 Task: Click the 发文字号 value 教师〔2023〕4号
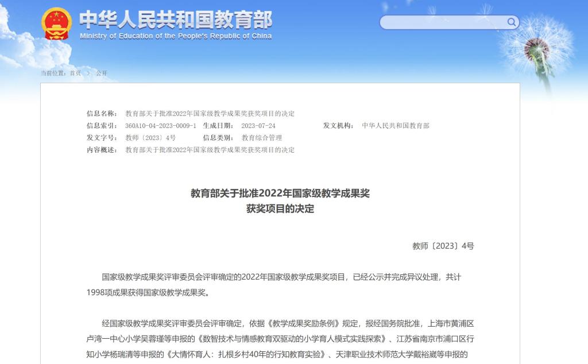150,138
